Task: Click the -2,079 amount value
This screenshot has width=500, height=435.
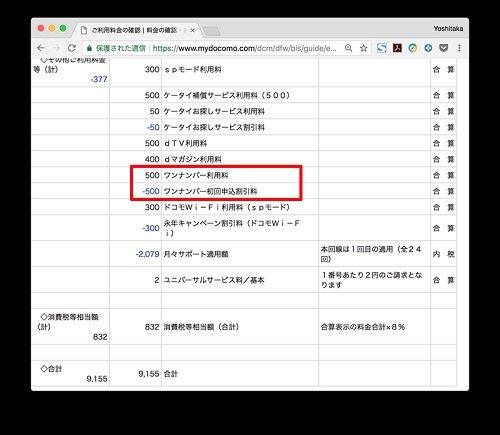Action: tap(147, 254)
